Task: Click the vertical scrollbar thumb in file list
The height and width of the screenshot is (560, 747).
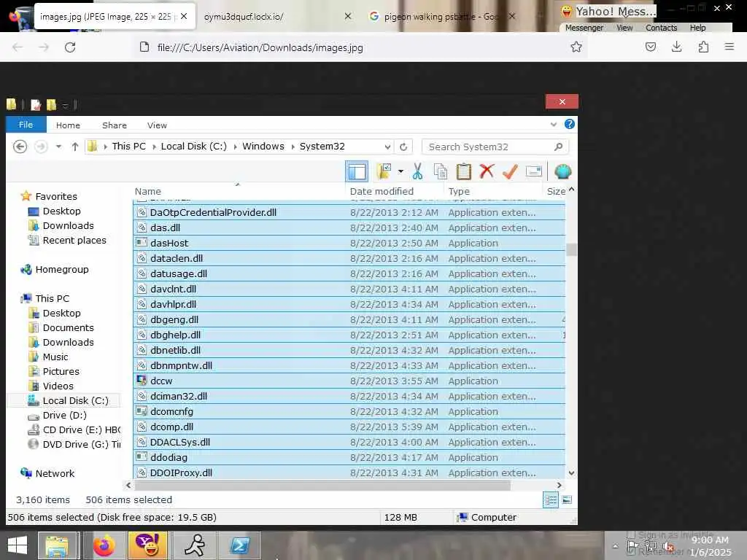Action: click(x=572, y=249)
